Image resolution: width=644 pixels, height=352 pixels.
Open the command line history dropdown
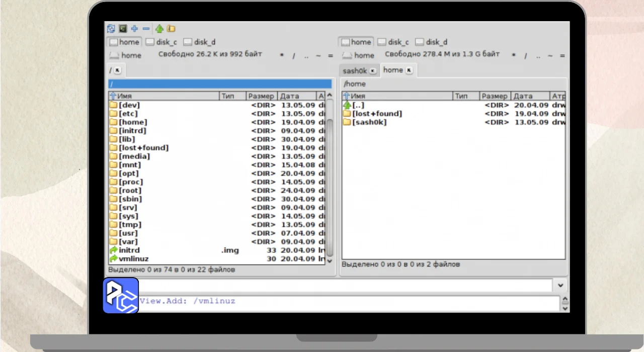(x=560, y=286)
